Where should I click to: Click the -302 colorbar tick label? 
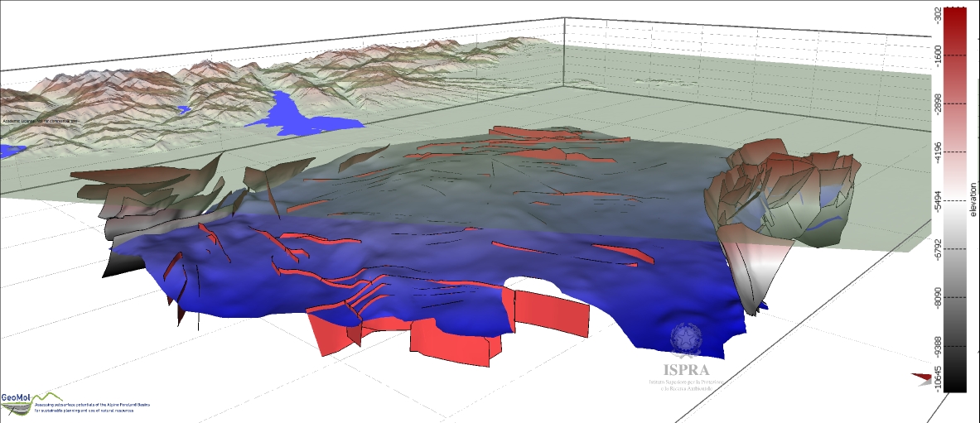937,15
